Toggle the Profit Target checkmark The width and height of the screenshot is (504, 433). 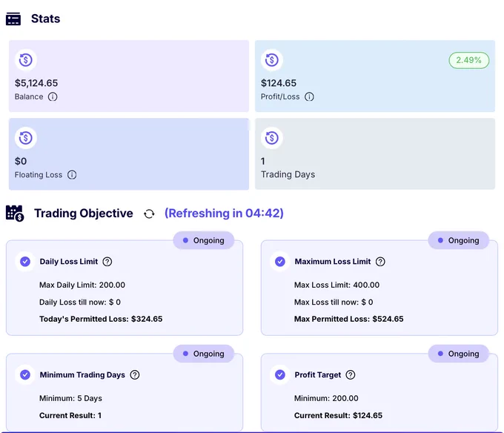(280, 375)
